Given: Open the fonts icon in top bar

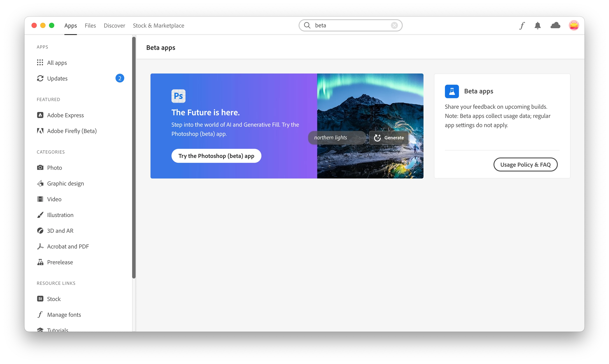Looking at the screenshot, I should pyautogui.click(x=522, y=26).
